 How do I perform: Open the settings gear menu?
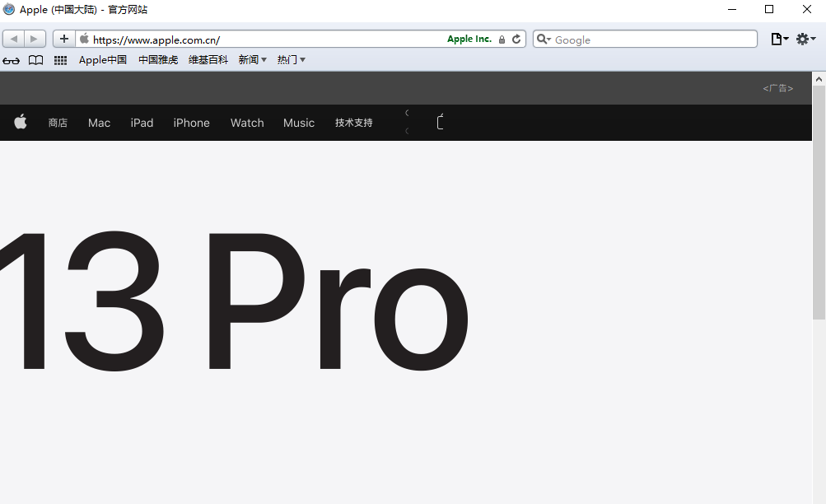click(x=805, y=39)
